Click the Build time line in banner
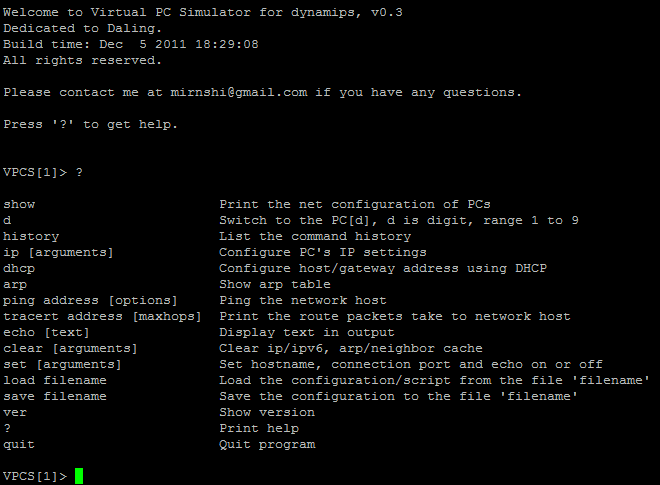This screenshot has height=485, width=660. 131,44
